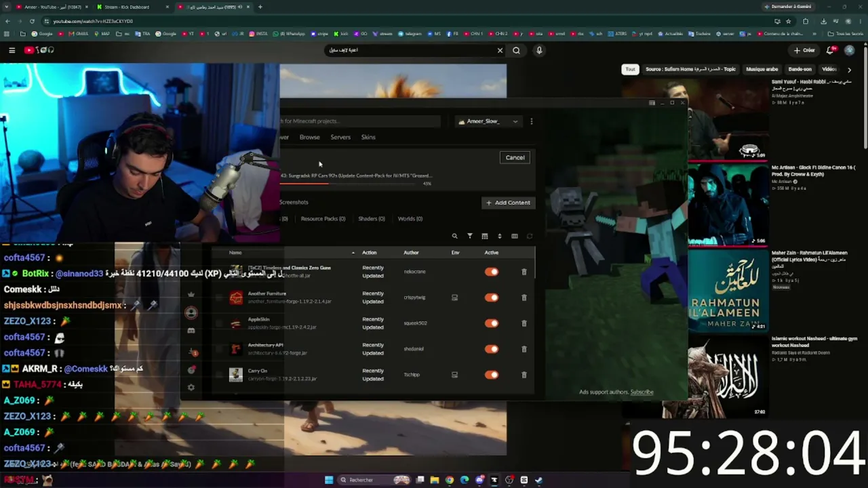Select the Resource Packs (0) tab
Viewport: 868px width, 488px height.
click(323, 219)
